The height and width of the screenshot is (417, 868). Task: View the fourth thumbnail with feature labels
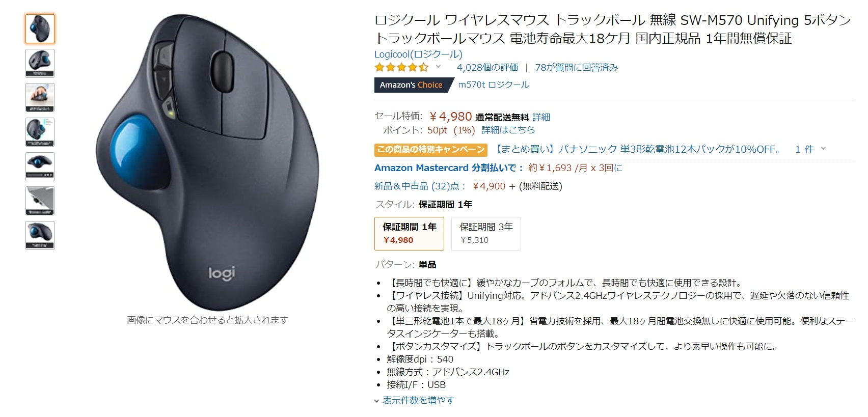pos(40,132)
